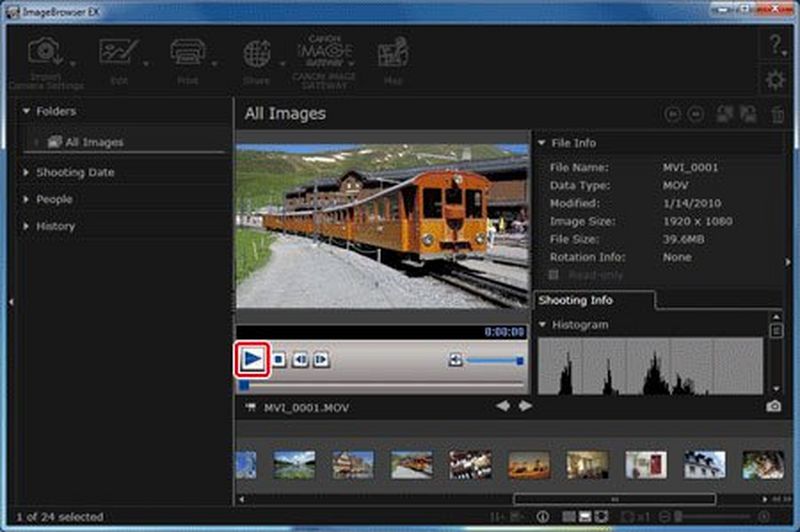Expand the Shooting Date section
Viewport: 800px width, 532px height.
click(x=75, y=172)
